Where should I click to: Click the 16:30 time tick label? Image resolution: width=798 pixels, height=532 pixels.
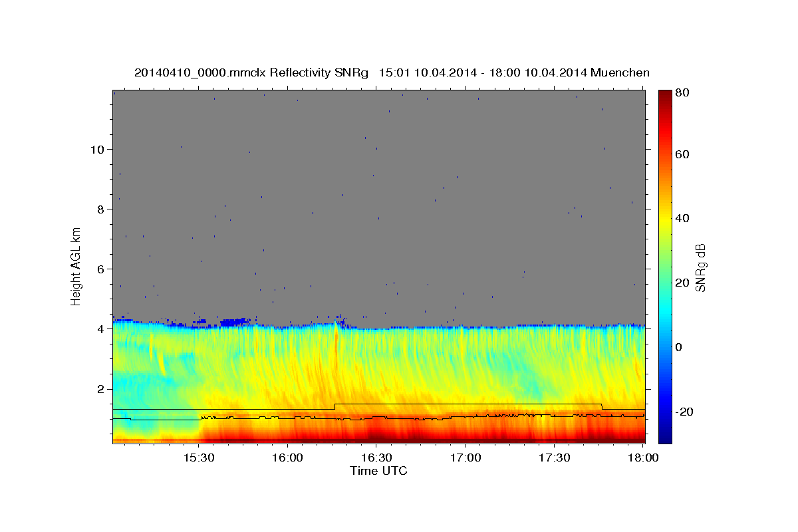click(x=376, y=458)
